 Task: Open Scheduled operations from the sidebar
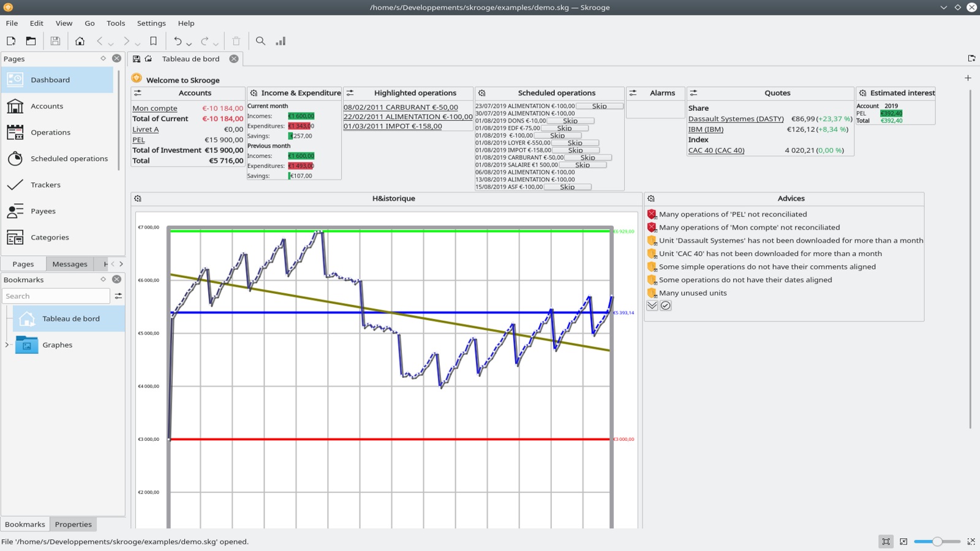tap(69, 159)
